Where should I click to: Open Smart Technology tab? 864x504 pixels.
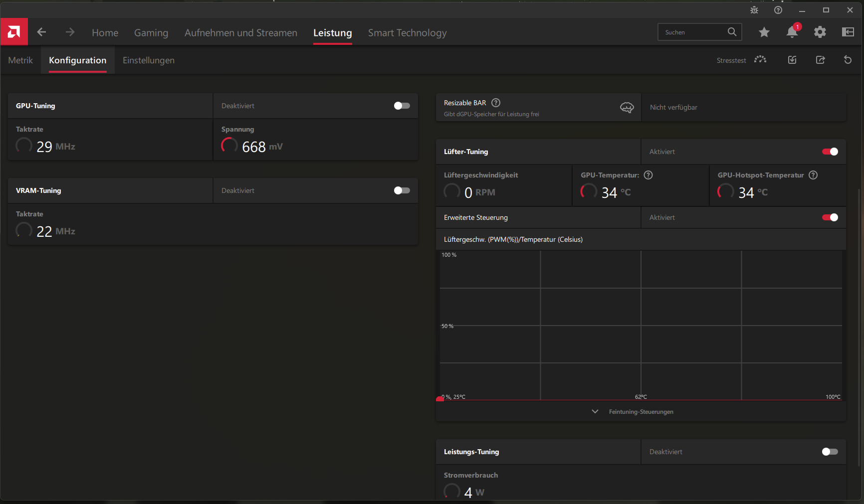[x=408, y=32]
